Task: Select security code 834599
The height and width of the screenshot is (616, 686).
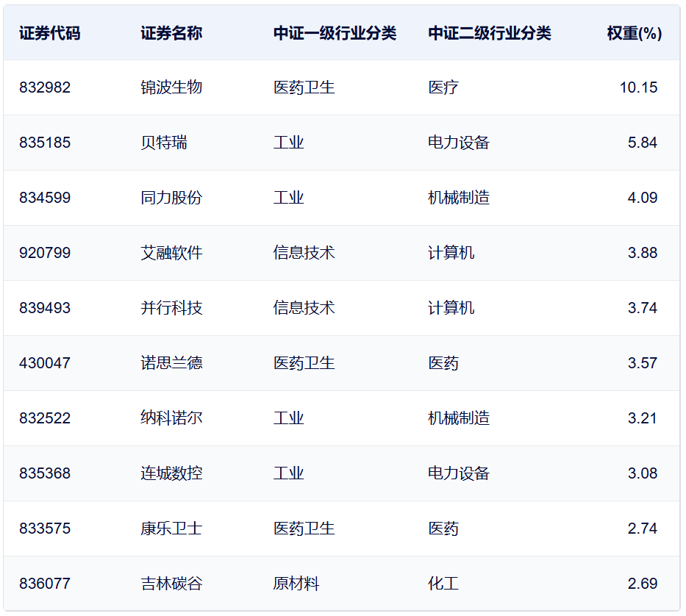Action: (45, 198)
